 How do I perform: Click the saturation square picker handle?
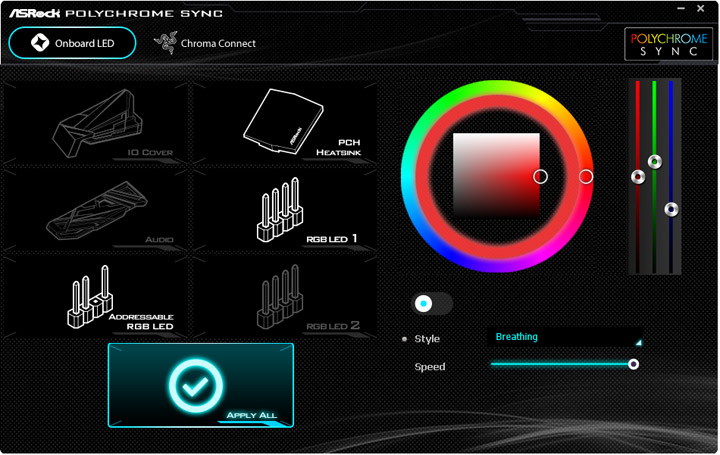tap(540, 176)
